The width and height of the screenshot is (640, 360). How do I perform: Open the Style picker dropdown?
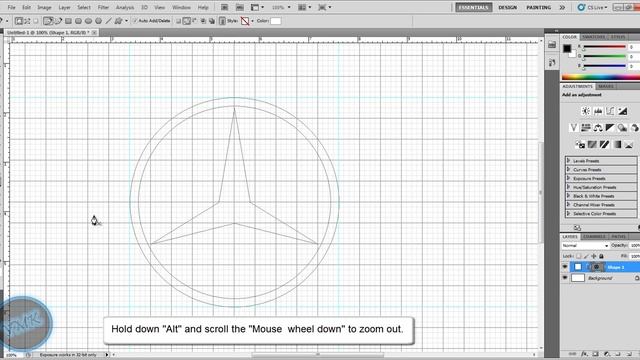point(252,21)
